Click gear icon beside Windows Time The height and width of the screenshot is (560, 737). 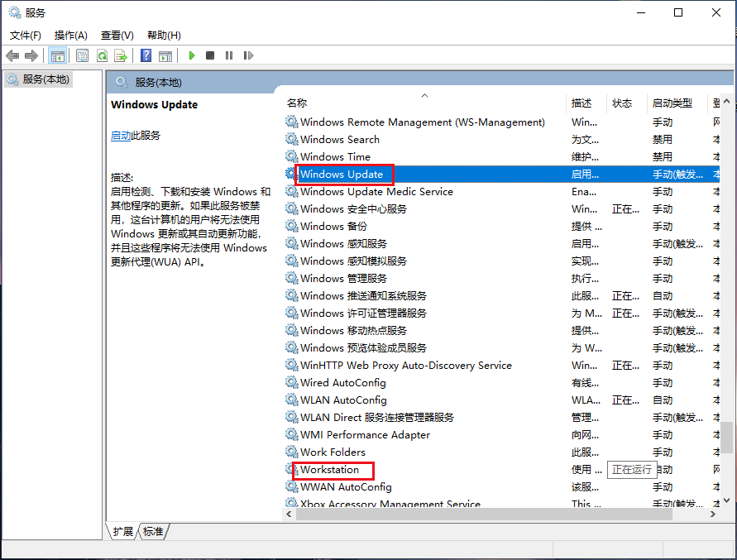click(292, 156)
